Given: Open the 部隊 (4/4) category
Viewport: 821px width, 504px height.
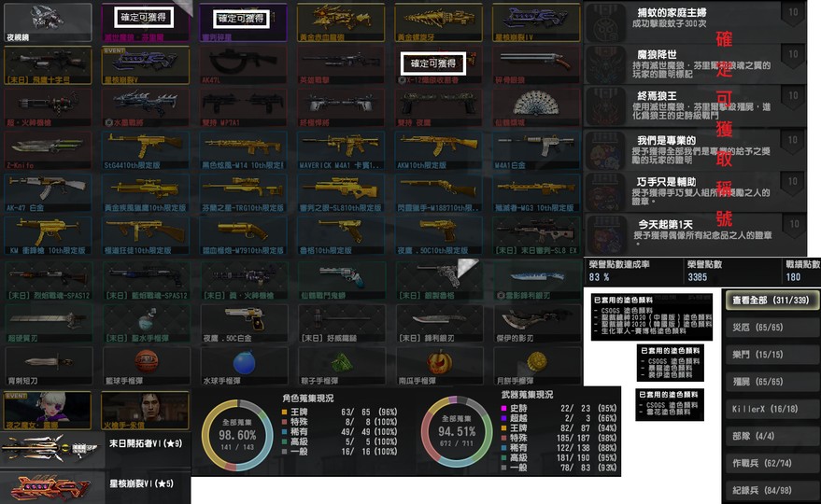Looking at the screenshot, I should tap(772, 436).
